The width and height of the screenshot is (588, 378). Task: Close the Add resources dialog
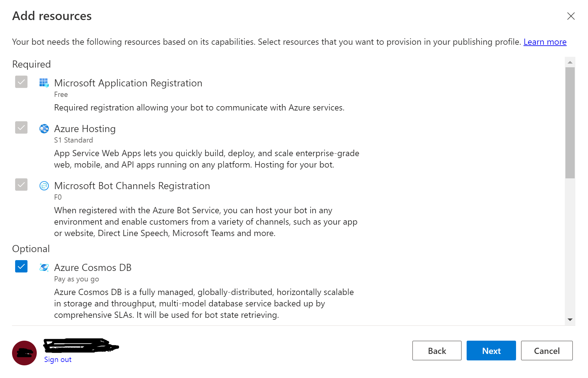click(x=571, y=16)
